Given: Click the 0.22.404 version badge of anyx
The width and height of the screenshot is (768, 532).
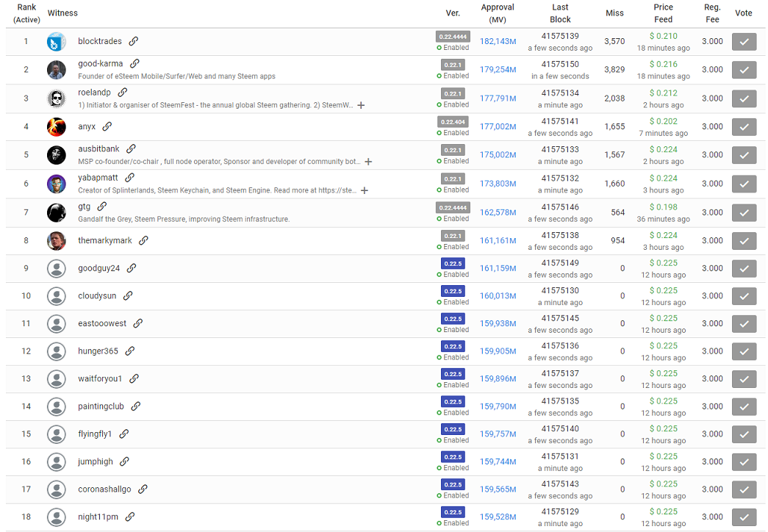Looking at the screenshot, I should pos(453,122).
